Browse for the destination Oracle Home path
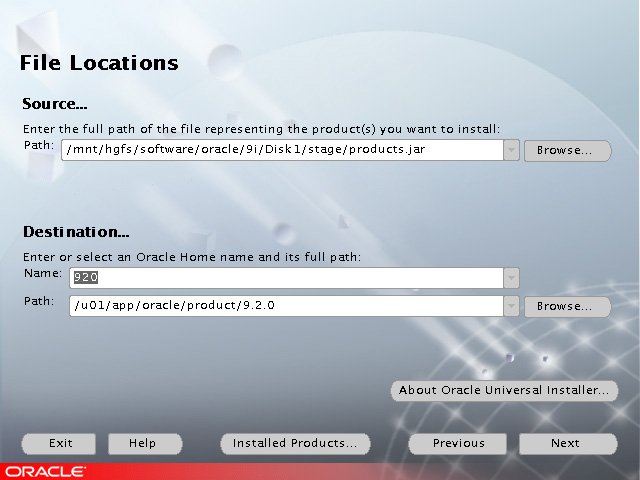The image size is (640, 480). tap(566, 307)
